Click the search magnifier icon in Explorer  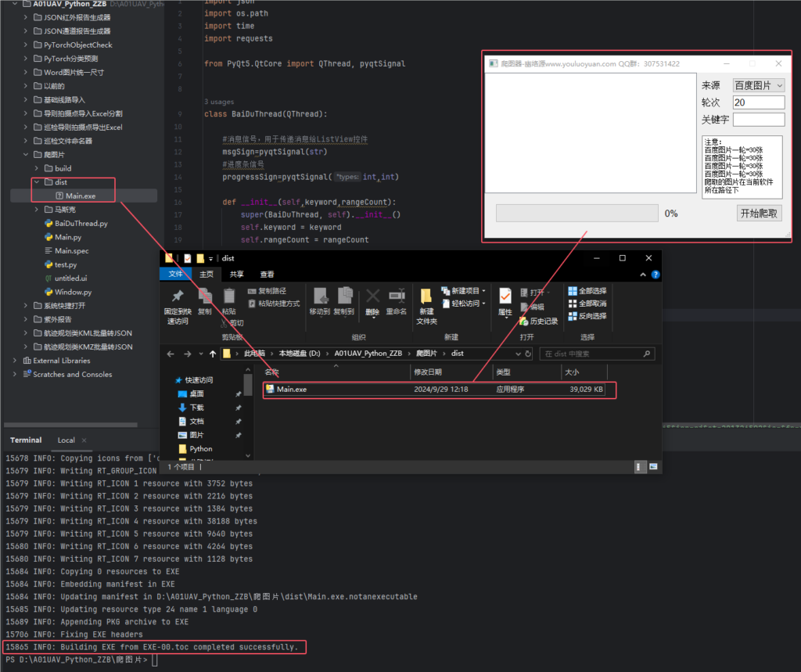pyautogui.click(x=647, y=354)
